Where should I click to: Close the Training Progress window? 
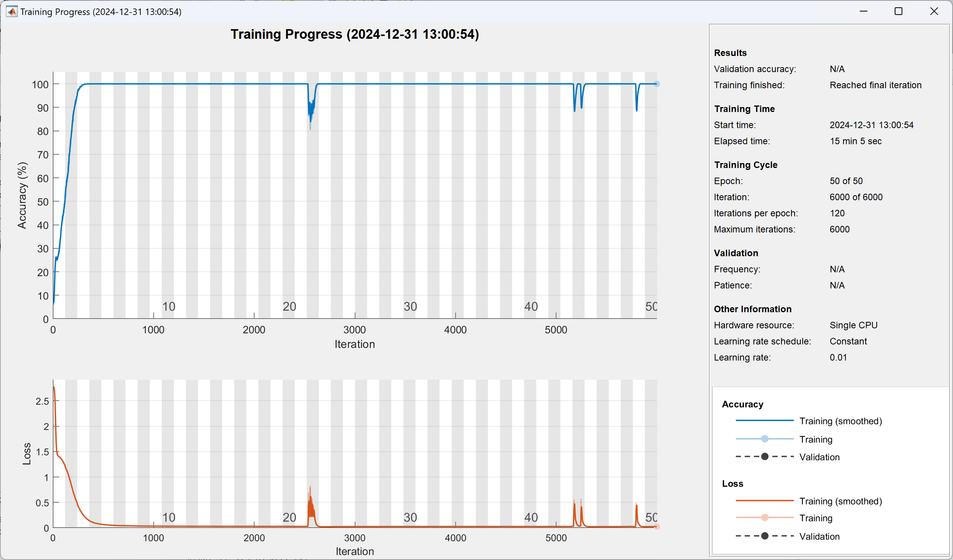pos(934,12)
